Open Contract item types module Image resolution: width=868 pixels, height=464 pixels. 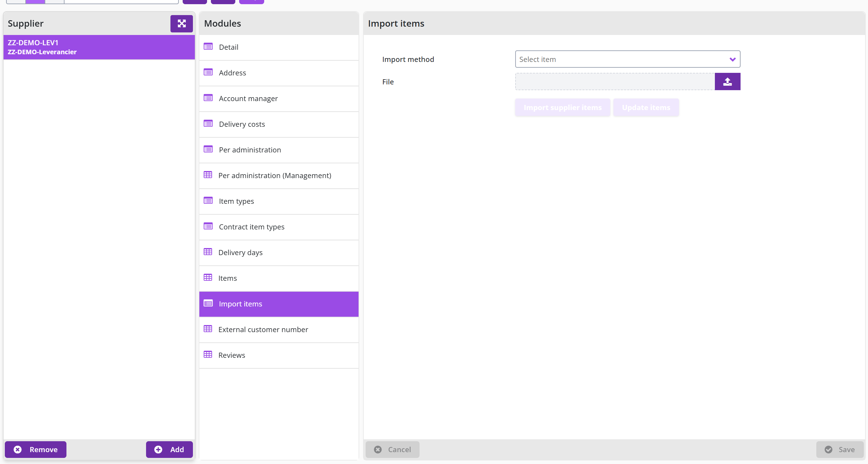(279, 227)
